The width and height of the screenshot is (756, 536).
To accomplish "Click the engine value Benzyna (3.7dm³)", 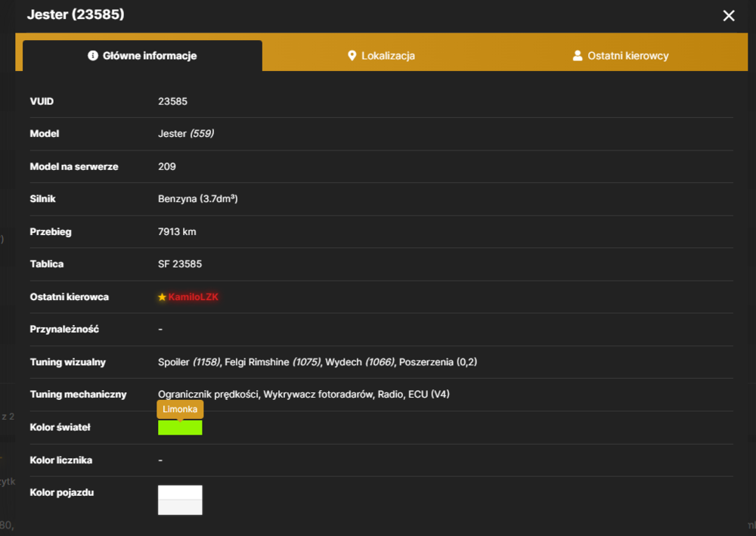I will coord(197,199).
